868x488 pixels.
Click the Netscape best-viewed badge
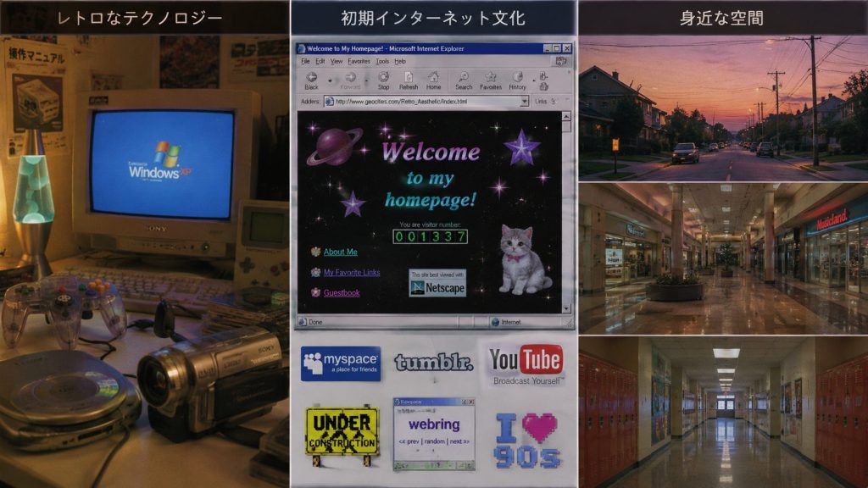point(437,283)
